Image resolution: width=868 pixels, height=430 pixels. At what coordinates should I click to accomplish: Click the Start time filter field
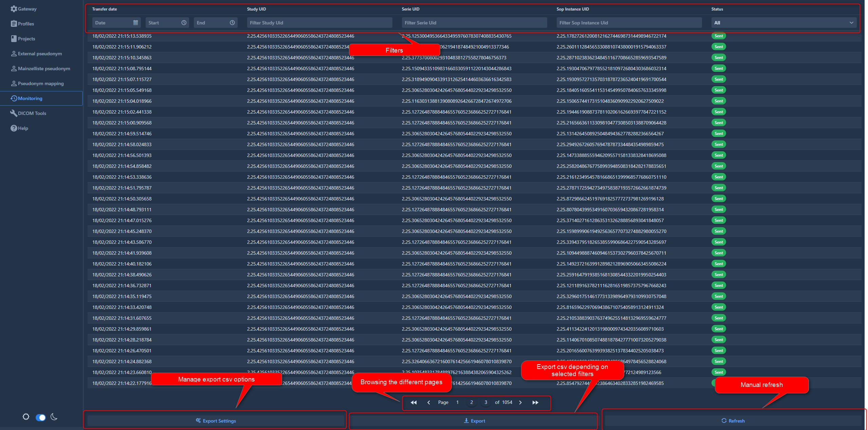coord(167,23)
